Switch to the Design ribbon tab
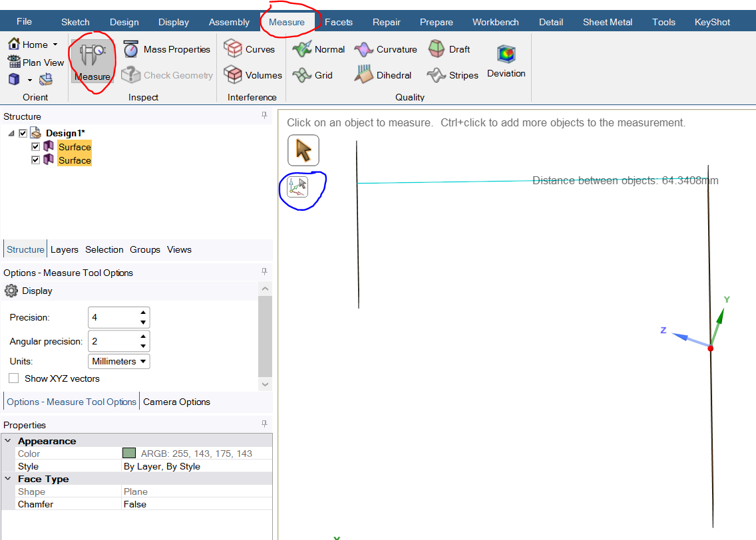This screenshot has width=756, height=540. coord(124,22)
